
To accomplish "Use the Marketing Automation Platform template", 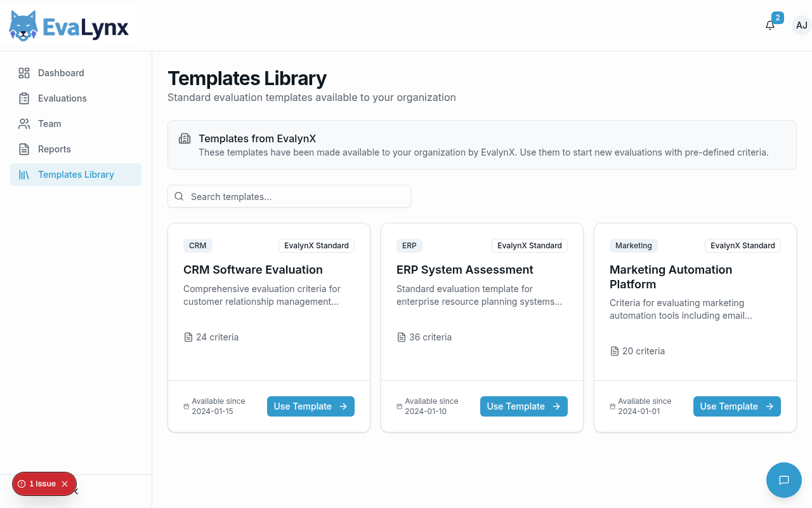I will pos(737,406).
